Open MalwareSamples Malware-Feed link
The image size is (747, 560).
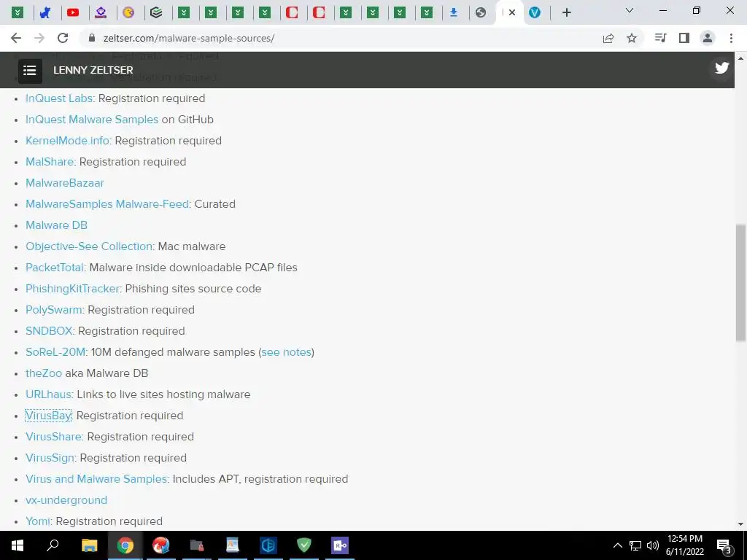[107, 204]
